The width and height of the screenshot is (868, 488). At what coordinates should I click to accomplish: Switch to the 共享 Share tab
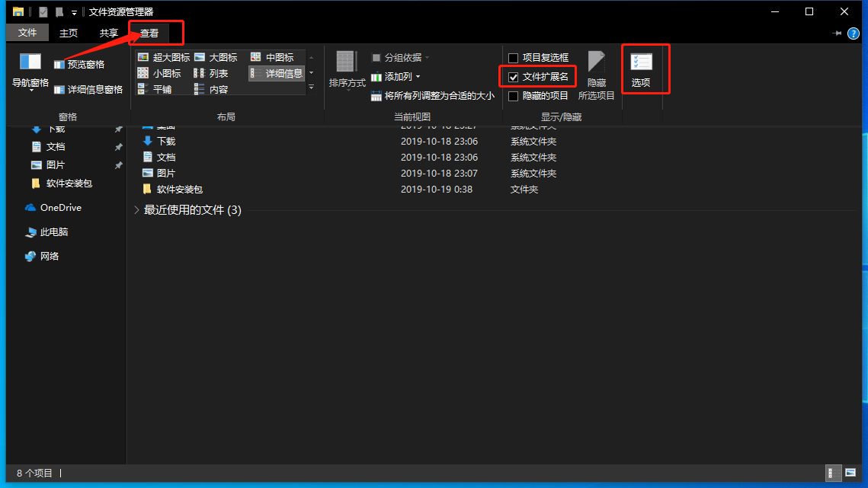(108, 33)
